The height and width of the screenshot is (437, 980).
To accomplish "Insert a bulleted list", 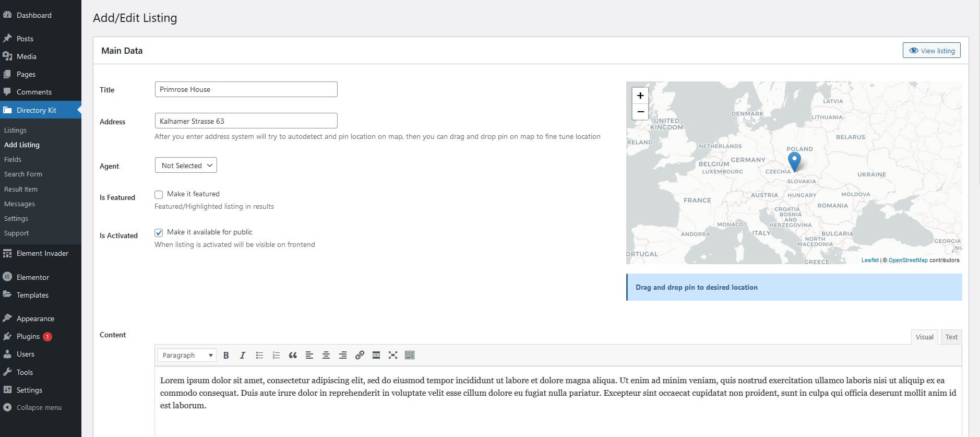I will coord(259,355).
